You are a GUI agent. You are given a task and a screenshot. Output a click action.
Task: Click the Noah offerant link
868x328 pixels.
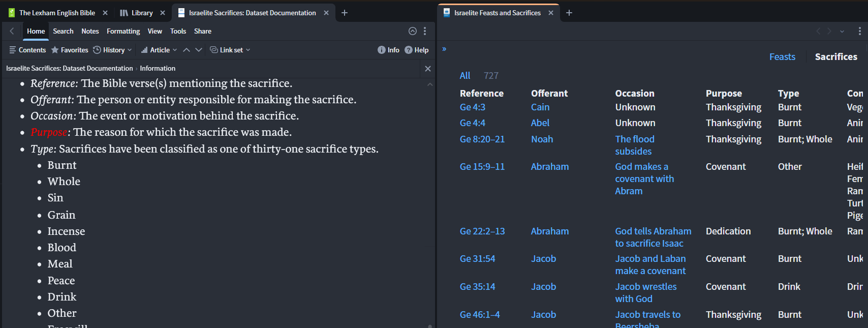(x=542, y=139)
